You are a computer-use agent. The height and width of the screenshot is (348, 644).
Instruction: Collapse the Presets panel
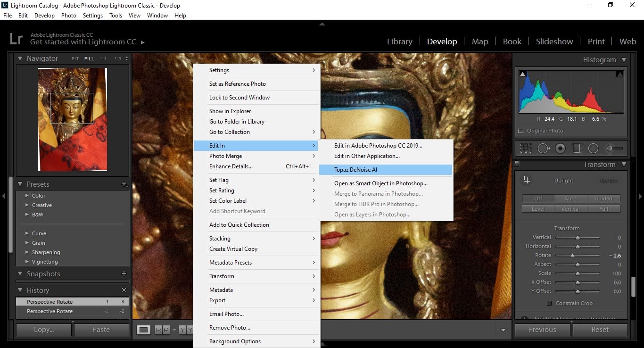tap(20, 184)
